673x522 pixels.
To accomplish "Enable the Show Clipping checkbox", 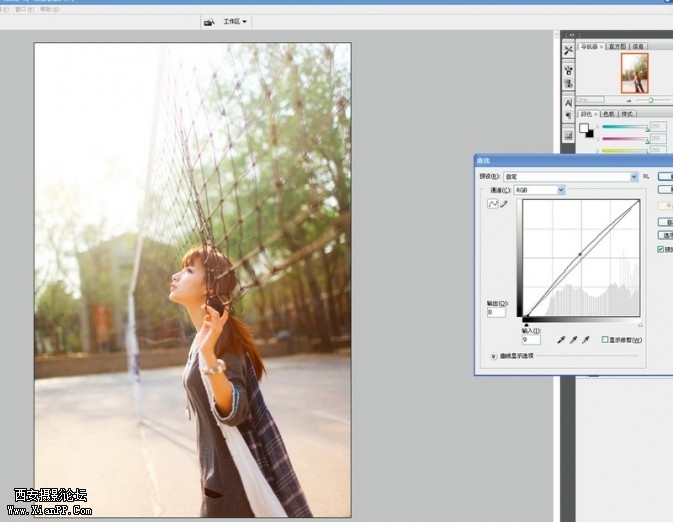I will tap(605, 340).
